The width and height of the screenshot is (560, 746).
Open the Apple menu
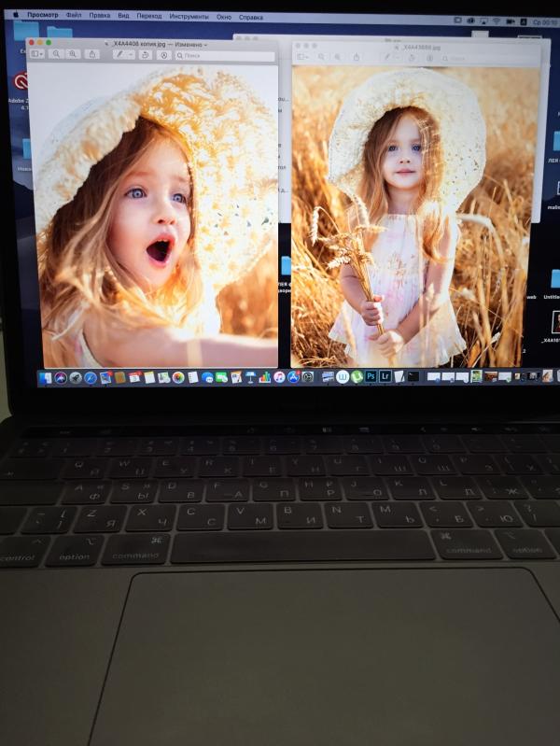[x=16, y=15]
